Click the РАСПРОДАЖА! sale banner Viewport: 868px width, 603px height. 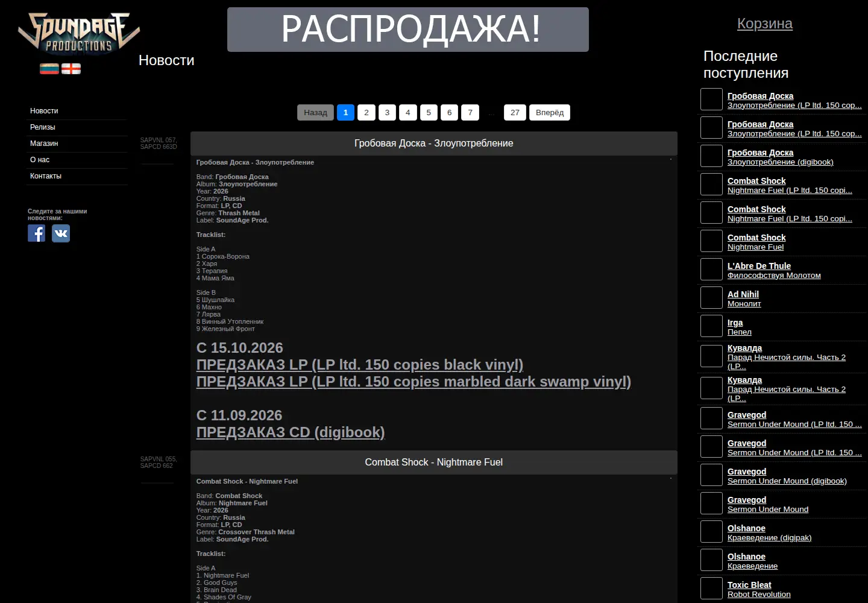[408, 30]
